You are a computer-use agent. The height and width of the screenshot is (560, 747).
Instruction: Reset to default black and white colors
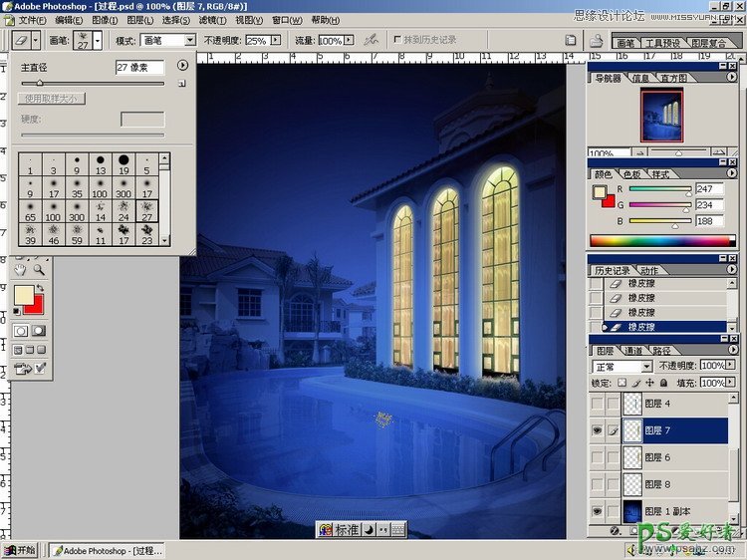17,312
